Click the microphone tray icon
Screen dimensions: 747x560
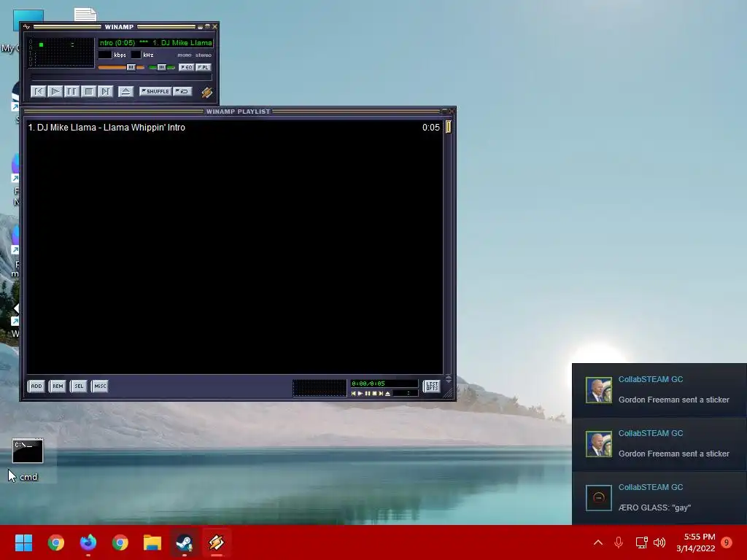(x=619, y=542)
